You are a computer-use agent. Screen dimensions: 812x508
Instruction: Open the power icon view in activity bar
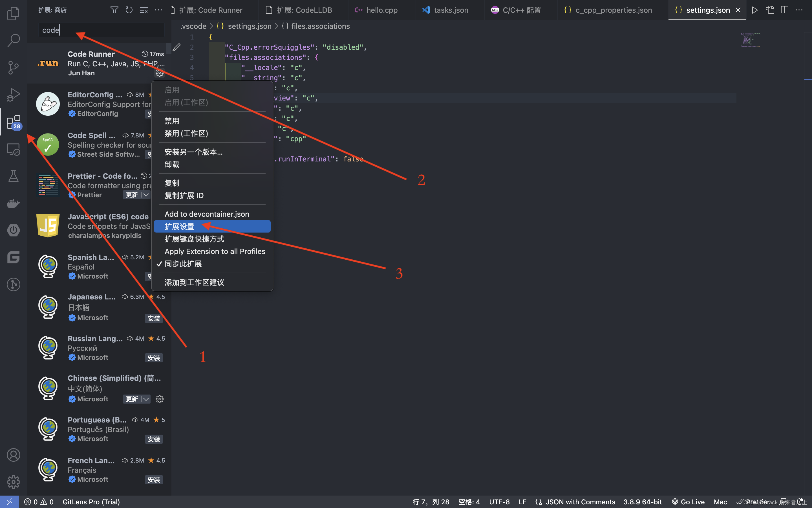pos(14,231)
